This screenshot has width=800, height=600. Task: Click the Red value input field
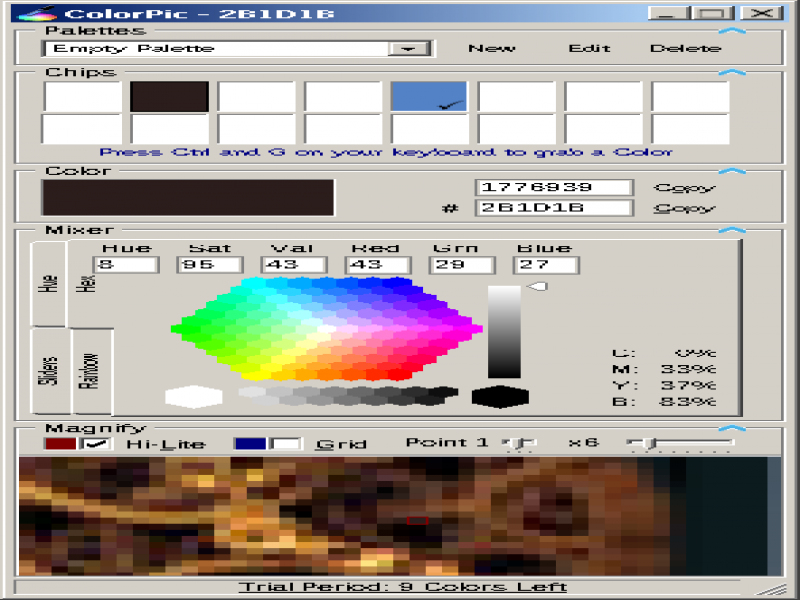point(377,265)
